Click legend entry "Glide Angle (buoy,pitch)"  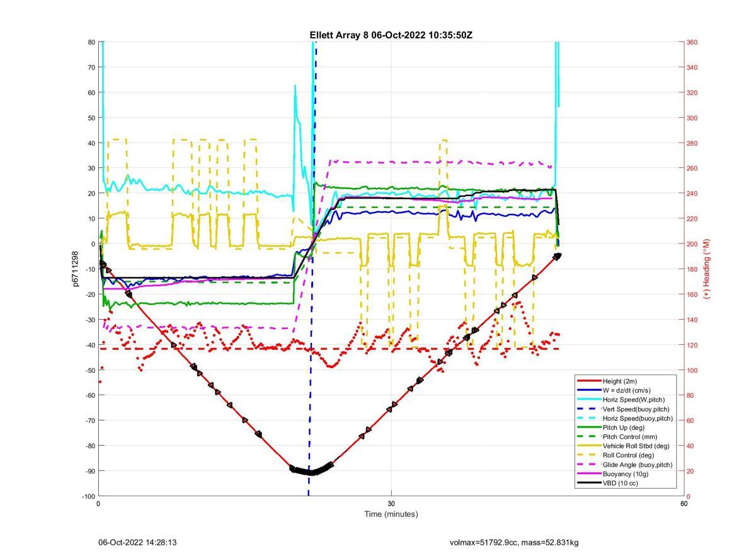pyautogui.click(x=638, y=465)
